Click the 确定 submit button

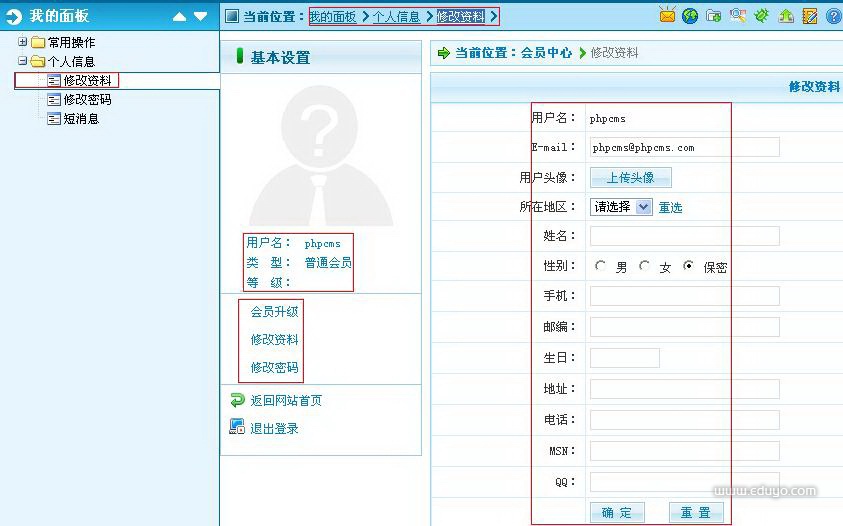(x=617, y=513)
